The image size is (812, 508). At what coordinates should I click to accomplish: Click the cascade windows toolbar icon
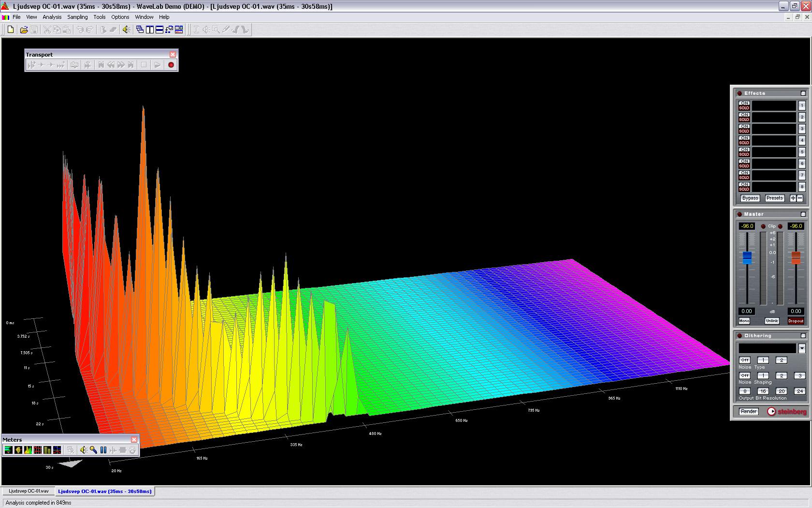pyautogui.click(x=140, y=30)
